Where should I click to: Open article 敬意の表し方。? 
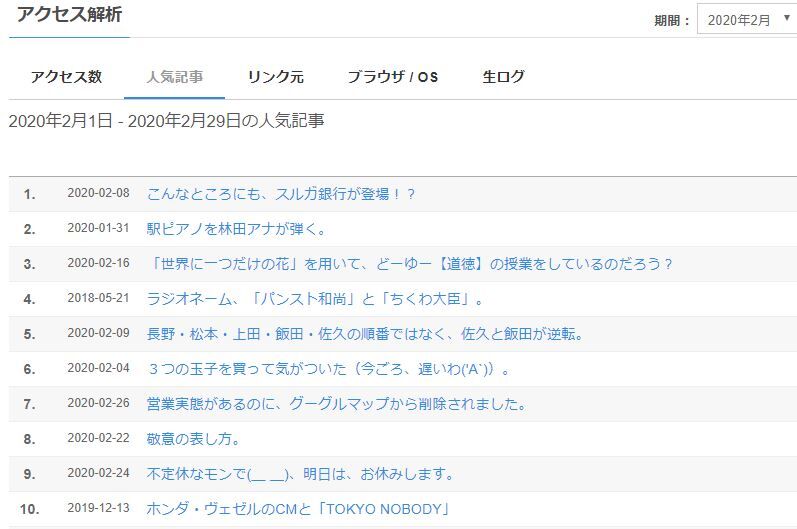click(x=193, y=439)
